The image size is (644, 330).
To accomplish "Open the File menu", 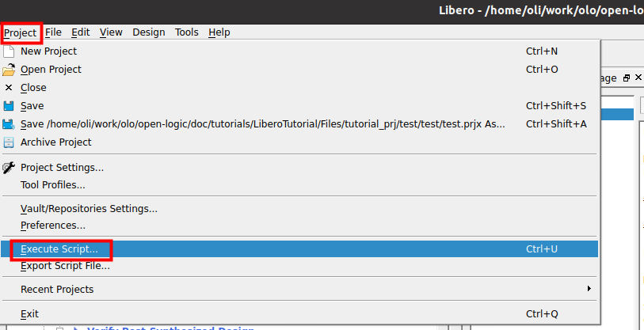I will pos(53,32).
